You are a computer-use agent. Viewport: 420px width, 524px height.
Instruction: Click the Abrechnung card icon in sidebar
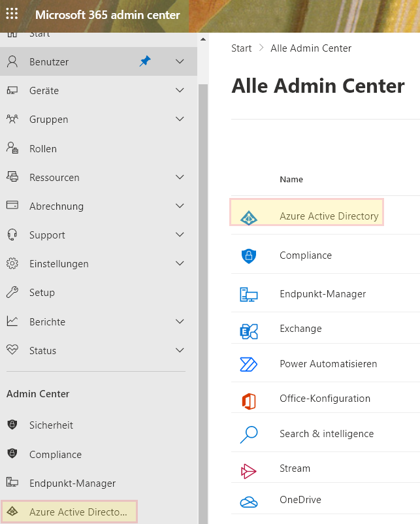12,205
